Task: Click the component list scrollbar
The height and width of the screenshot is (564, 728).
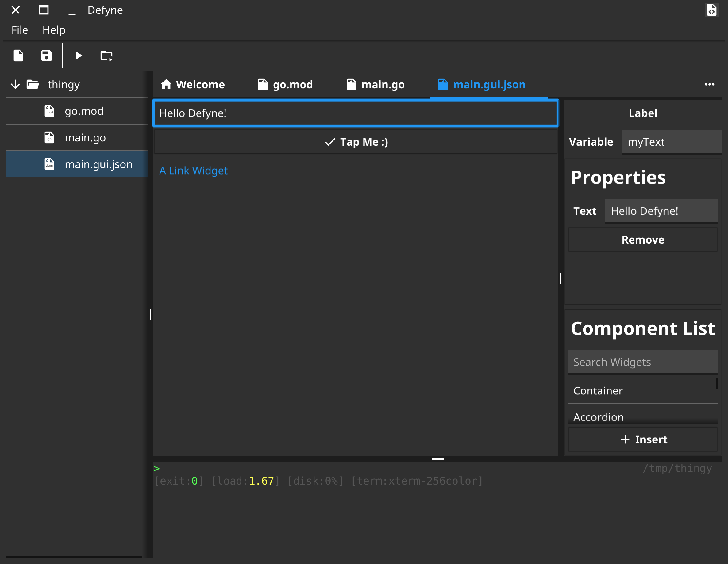Action: (717, 383)
